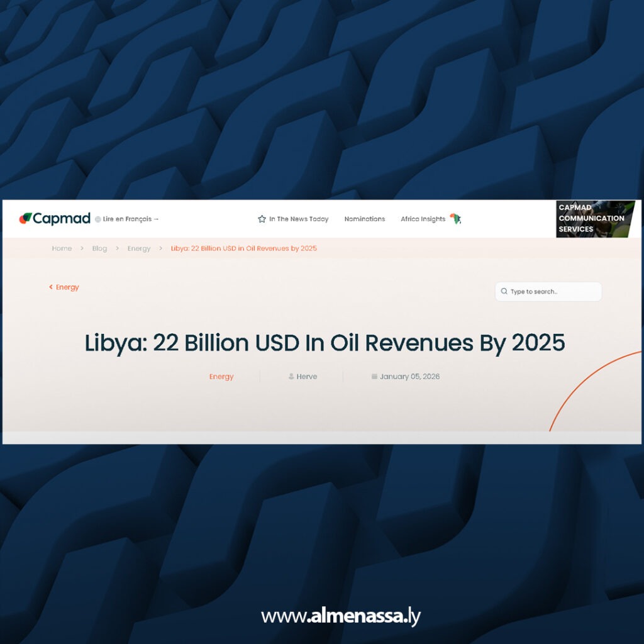
Task: Click the back chevron before the Energy label
Action: click(51, 287)
